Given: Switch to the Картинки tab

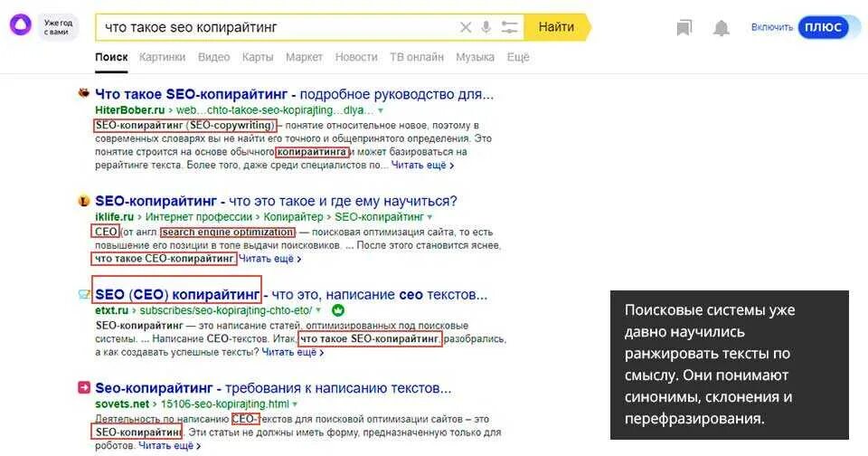Looking at the screenshot, I should point(162,57).
